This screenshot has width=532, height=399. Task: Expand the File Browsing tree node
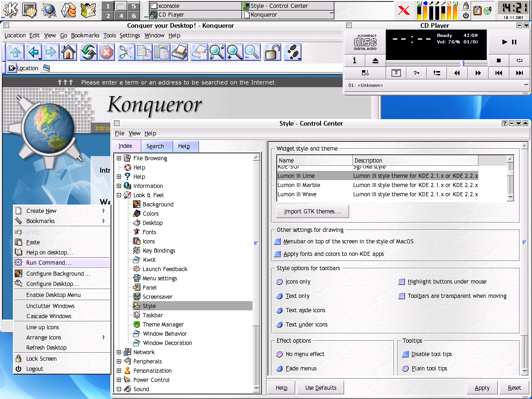click(x=119, y=158)
